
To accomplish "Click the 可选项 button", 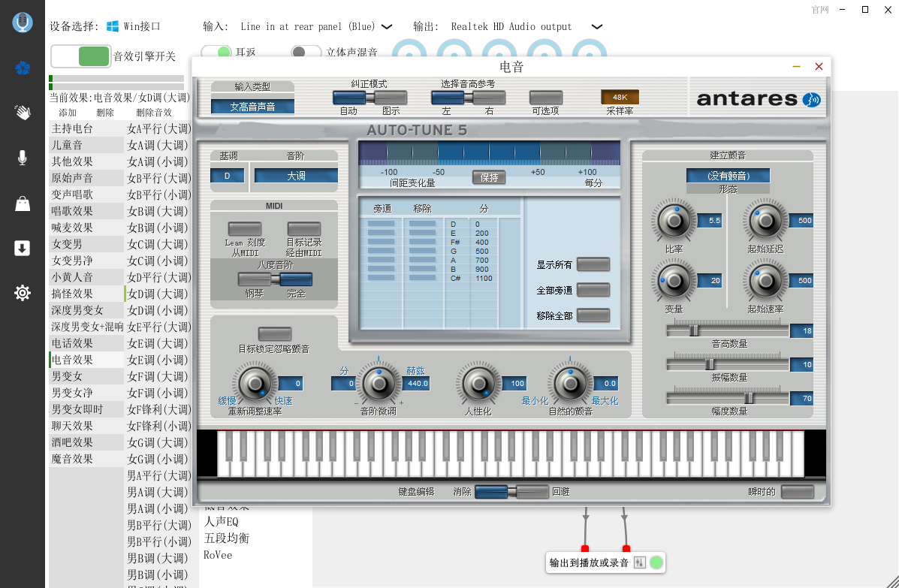I will 546,98.
